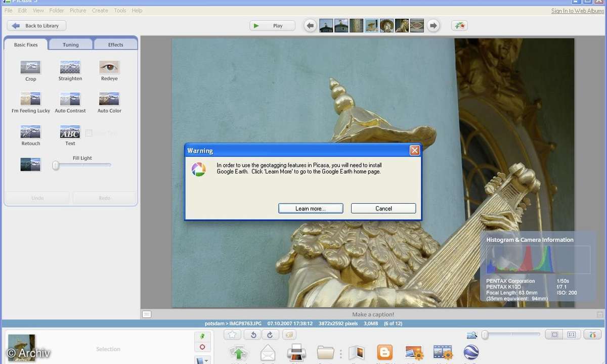The width and height of the screenshot is (607, 364).
Task: Go to the previous photo arrow
Action: click(310, 25)
